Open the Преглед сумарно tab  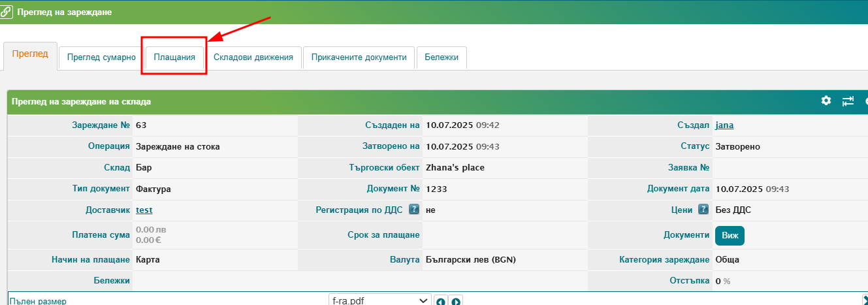101,57
